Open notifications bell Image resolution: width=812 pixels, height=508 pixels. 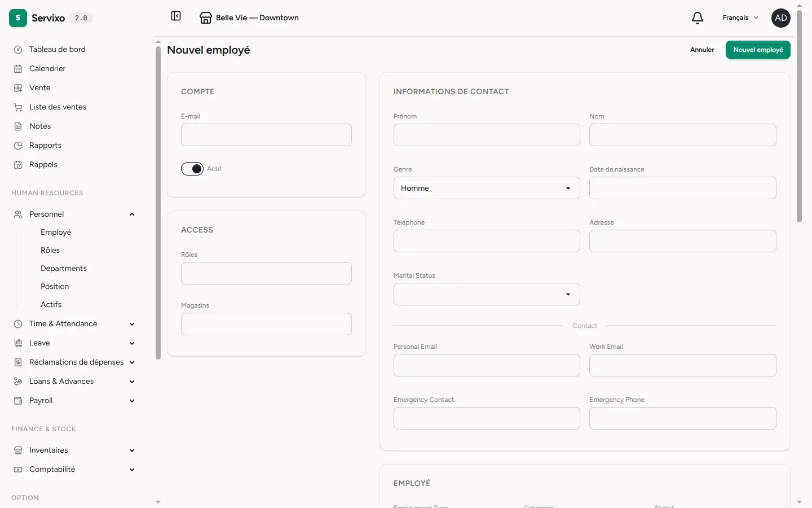tap(698, 18)
